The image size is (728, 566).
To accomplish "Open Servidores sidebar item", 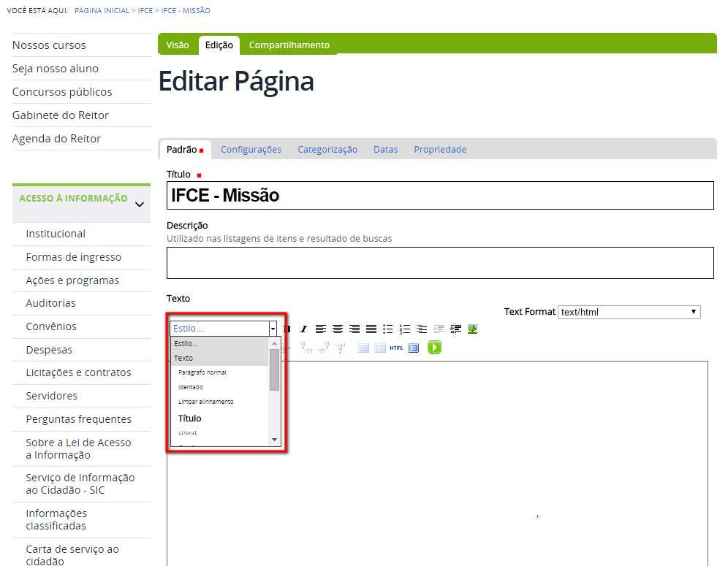I will 52,396.
